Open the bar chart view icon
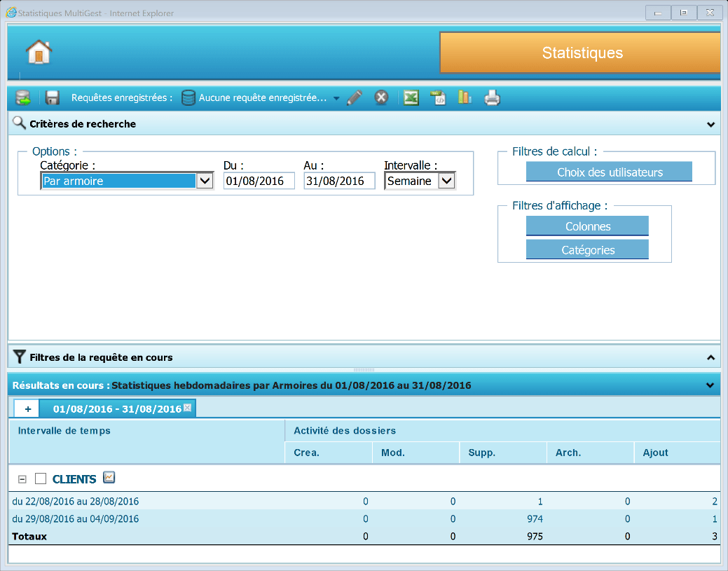This screenshot has width=728, height=571. tap(465, 98)
